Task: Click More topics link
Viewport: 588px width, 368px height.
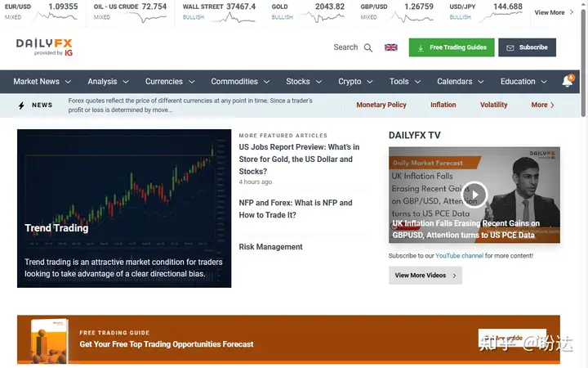Action: 542,105
